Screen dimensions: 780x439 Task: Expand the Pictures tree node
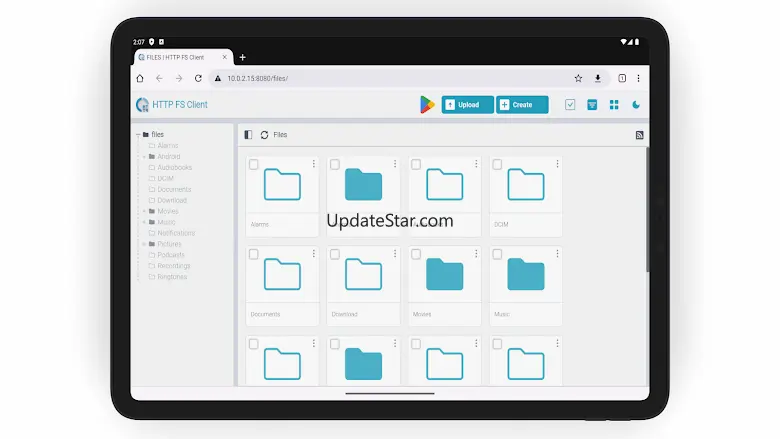tap(144, 244)
